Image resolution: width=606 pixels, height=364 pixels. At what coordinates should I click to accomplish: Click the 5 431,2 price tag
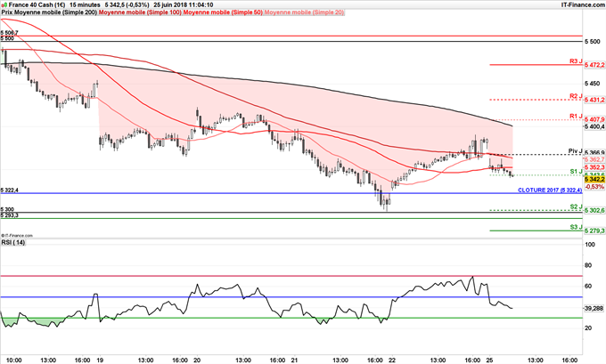594,100
